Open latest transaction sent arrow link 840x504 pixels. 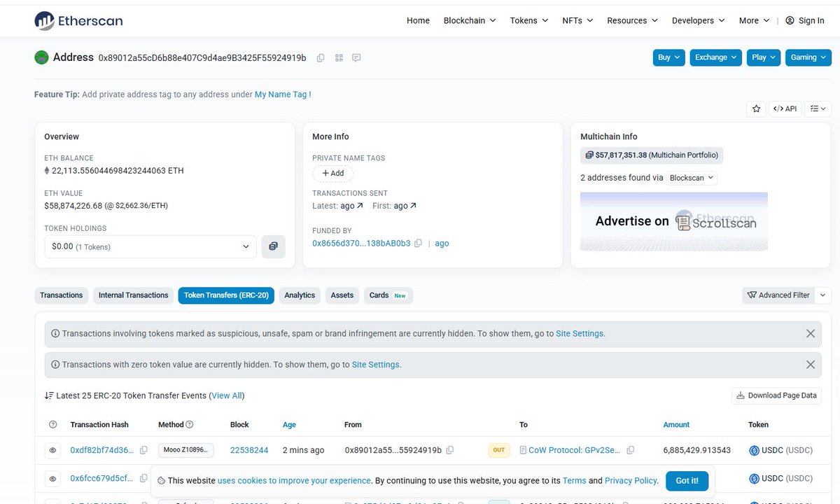click(x=352, y=206)
